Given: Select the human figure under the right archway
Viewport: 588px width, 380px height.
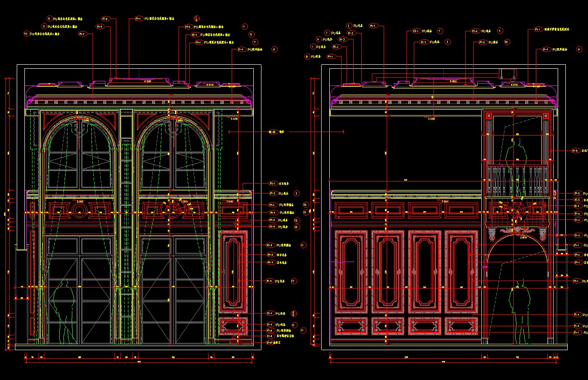Looking at the screenshot, I should 520,312.
